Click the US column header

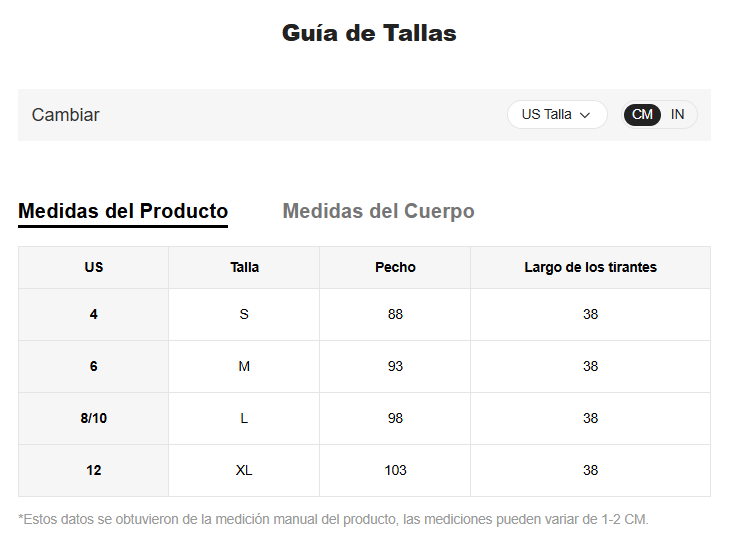(94, 267)
